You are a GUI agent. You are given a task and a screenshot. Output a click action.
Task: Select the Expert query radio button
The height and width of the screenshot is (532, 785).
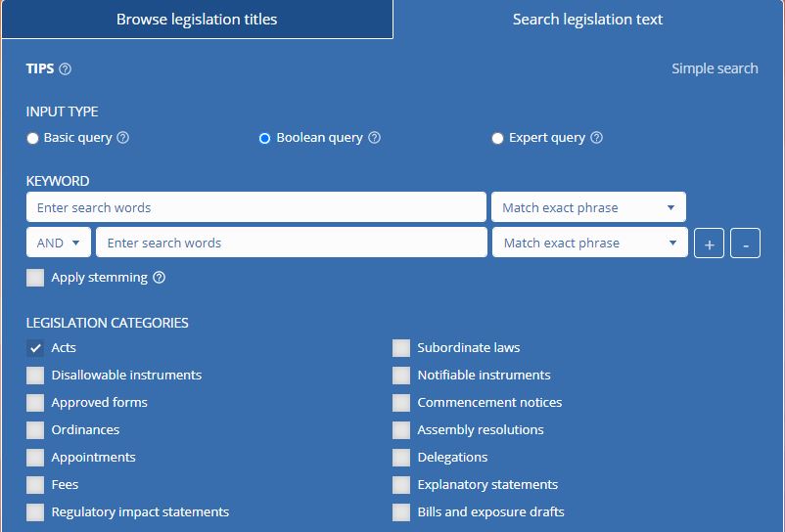497,139
